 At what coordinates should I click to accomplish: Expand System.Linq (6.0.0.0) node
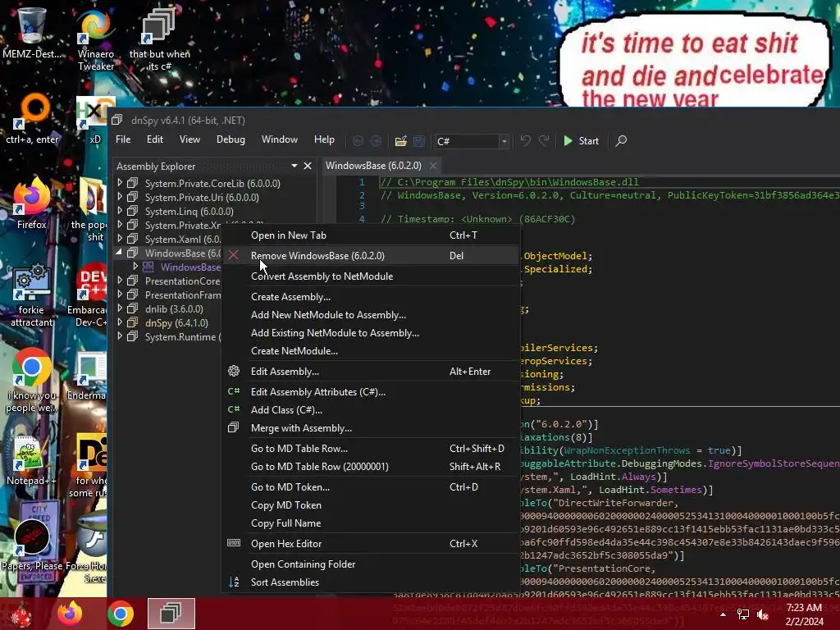click(120, 211)
